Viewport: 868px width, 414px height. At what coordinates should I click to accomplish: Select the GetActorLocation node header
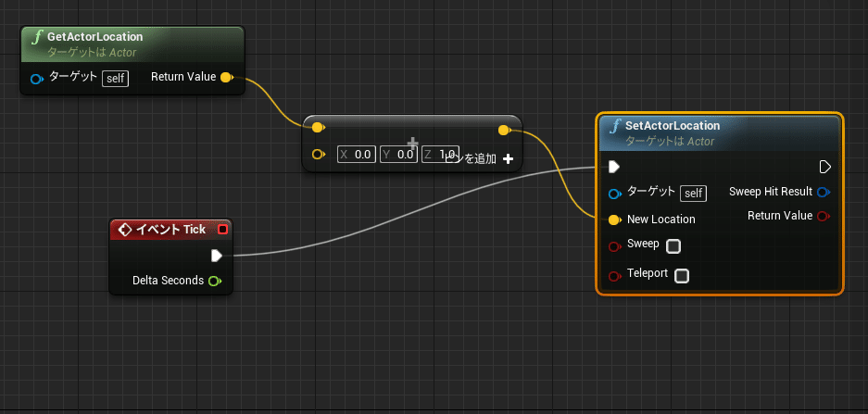pos(132,44)
